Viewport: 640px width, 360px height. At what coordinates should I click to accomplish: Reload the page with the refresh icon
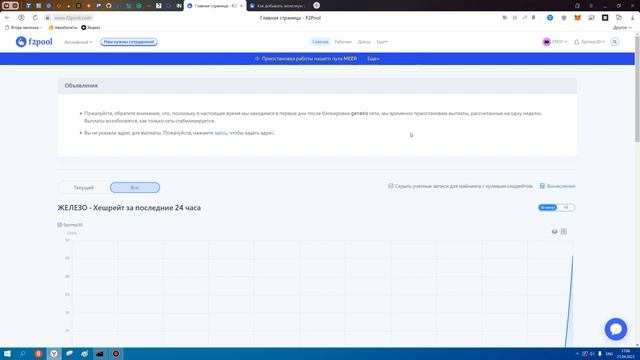click(35, 18)
